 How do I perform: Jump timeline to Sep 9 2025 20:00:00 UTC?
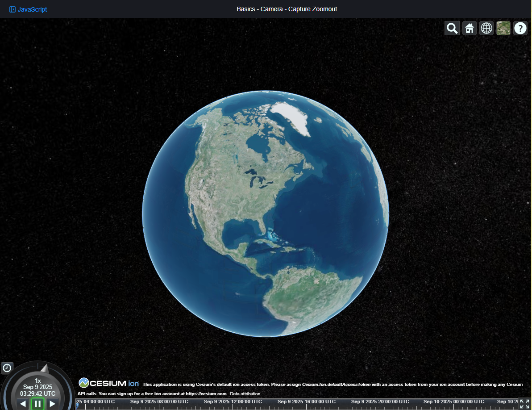380,402
